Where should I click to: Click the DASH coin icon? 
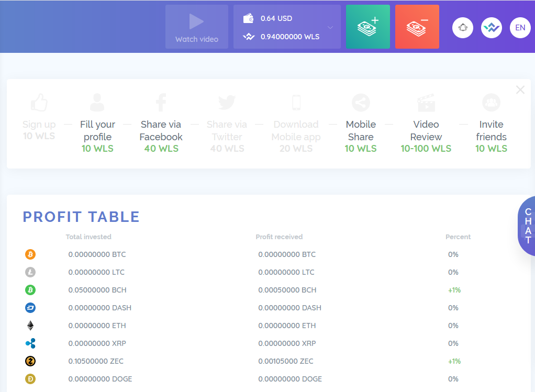click(30, 308)
